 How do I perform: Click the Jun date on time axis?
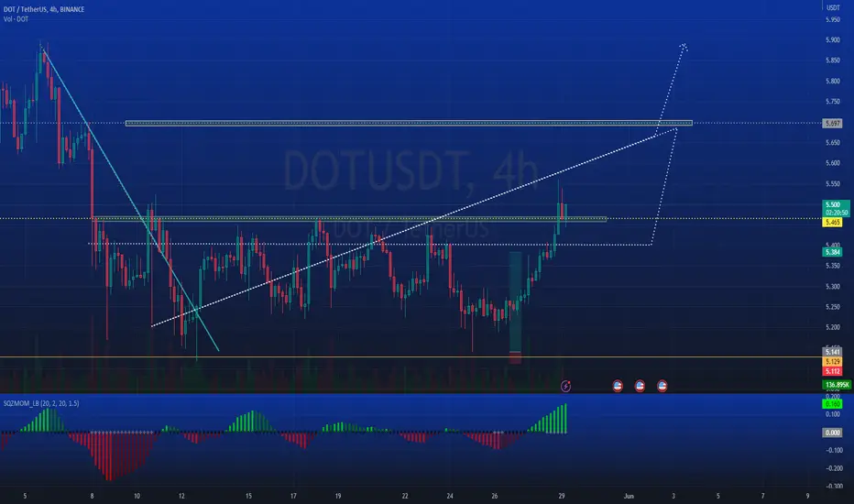[x=630, y=496]
